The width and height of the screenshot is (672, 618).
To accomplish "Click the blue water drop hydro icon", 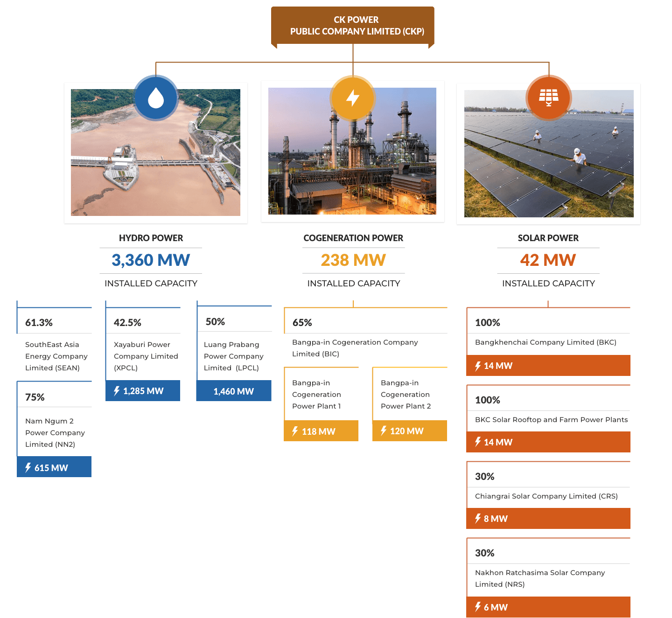I will coord(156,98).
